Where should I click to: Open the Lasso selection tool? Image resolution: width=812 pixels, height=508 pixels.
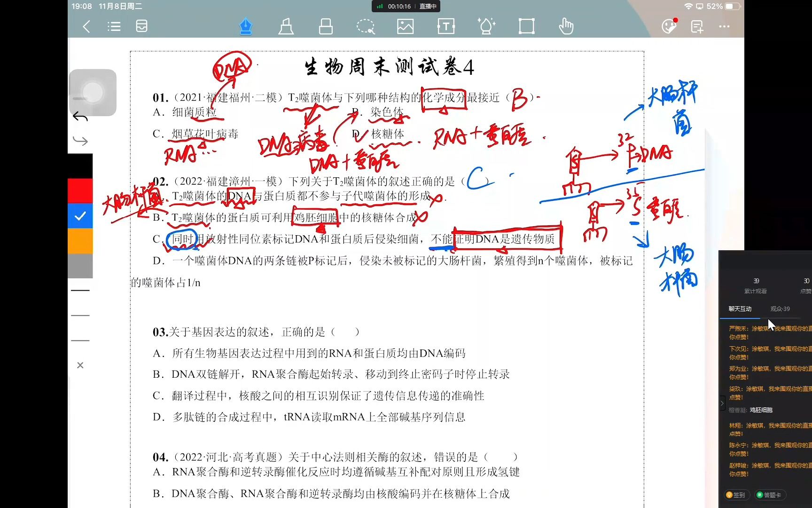pos(366,26)
